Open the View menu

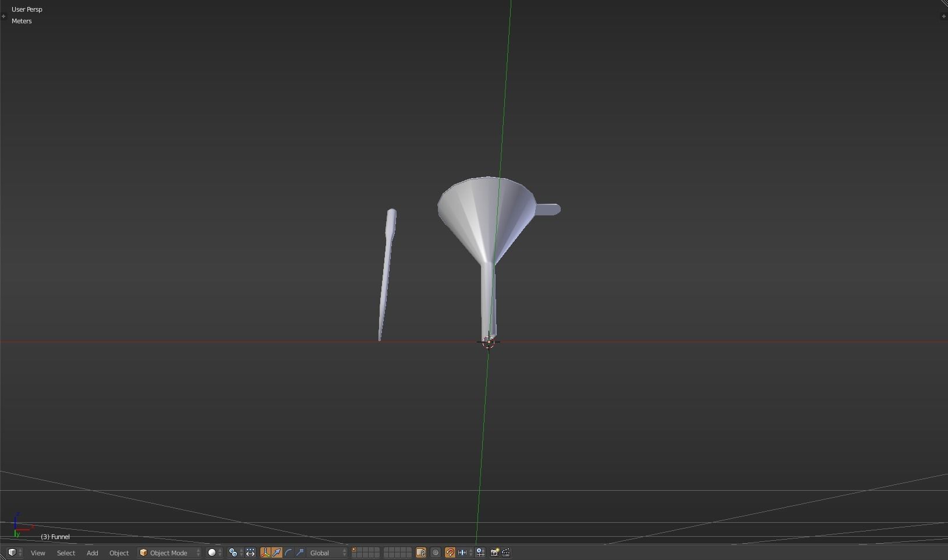click(x=38, y=553)
